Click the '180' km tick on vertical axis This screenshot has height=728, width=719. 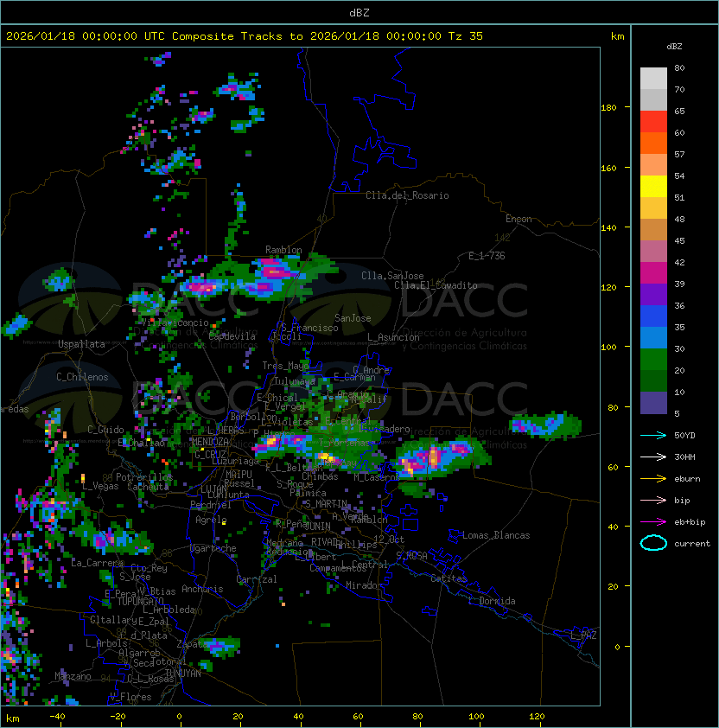coord(608,108)
